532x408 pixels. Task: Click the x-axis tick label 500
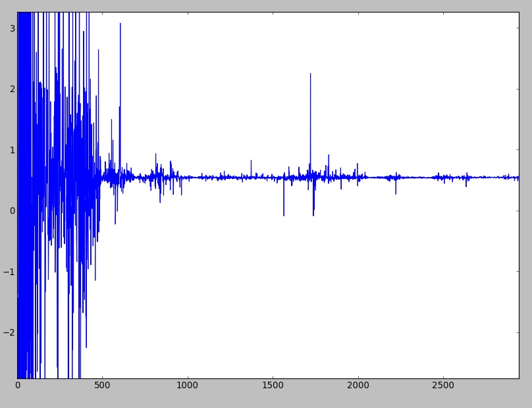click(x=102, y=386)
